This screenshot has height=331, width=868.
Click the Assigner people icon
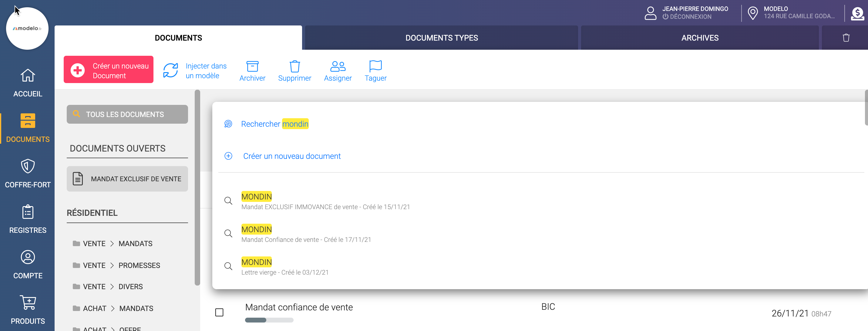(x=338, y=66)
